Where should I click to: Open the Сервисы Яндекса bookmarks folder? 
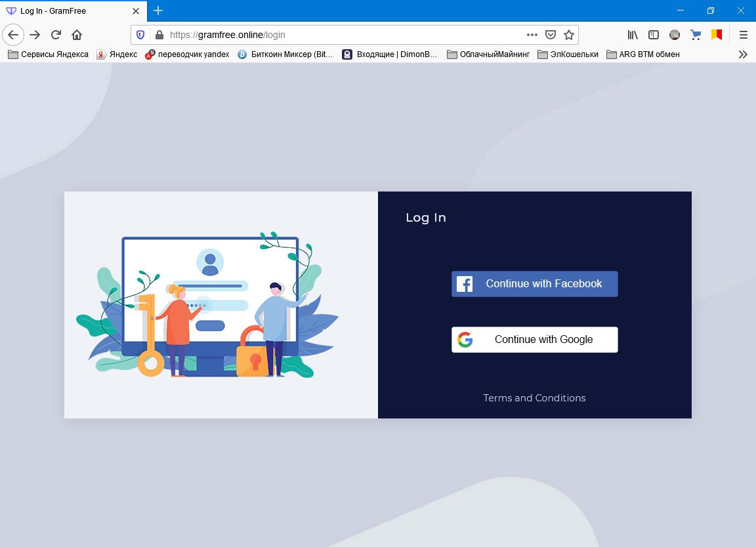pyautogui.click(x=48, y=54)
